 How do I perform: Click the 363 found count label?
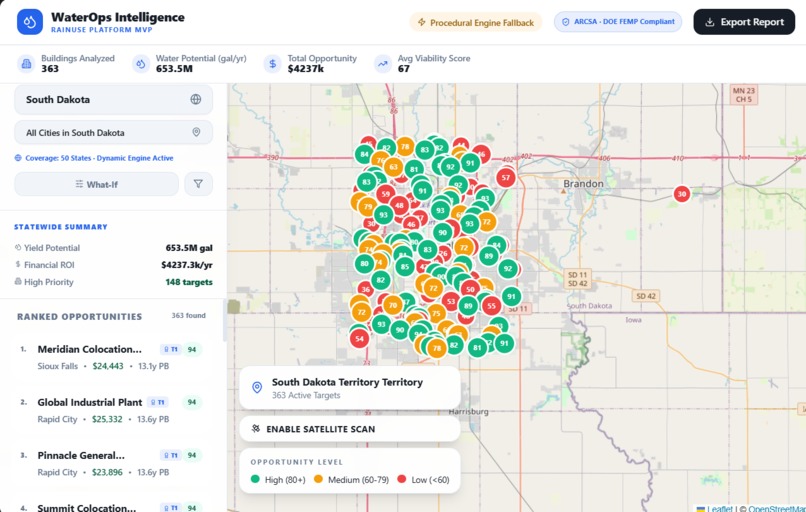(188, 315)
